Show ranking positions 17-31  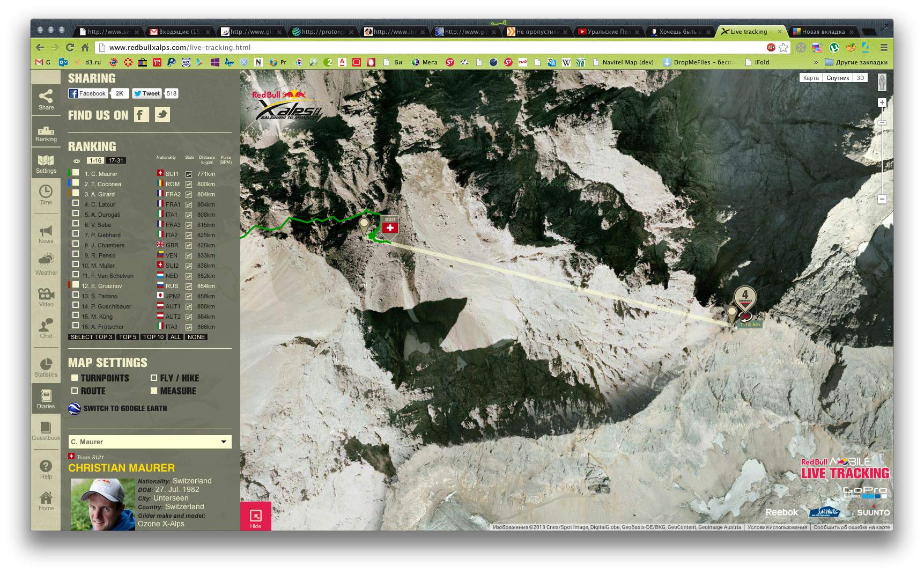tap(116, 160)
